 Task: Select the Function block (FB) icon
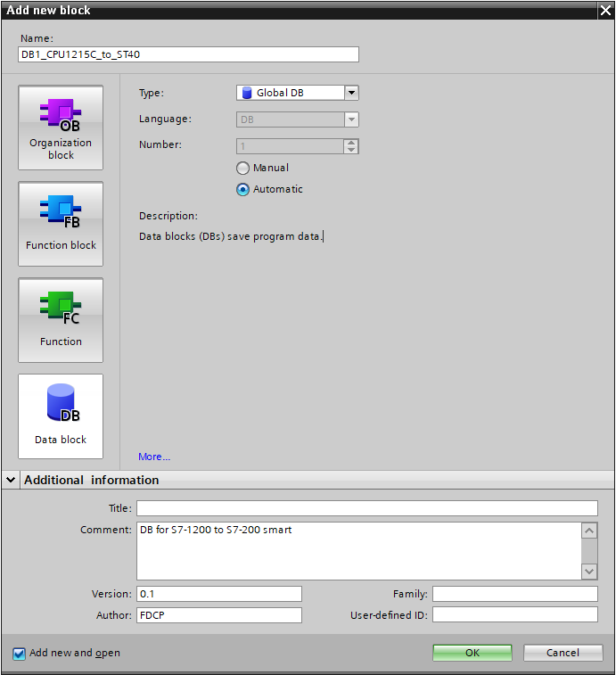click(61, 224)
